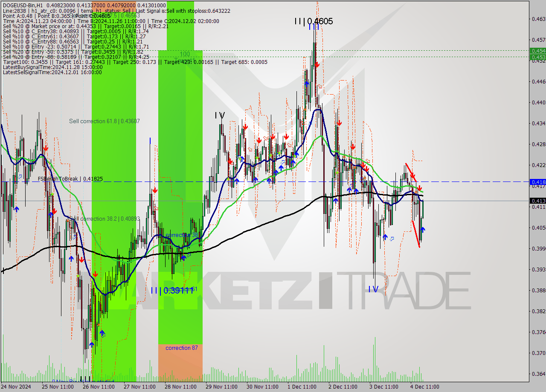The width and height of the screenshot is (546, 392).
Task: Click the 0.364 price axis label
Action: (x=538, y=374)
